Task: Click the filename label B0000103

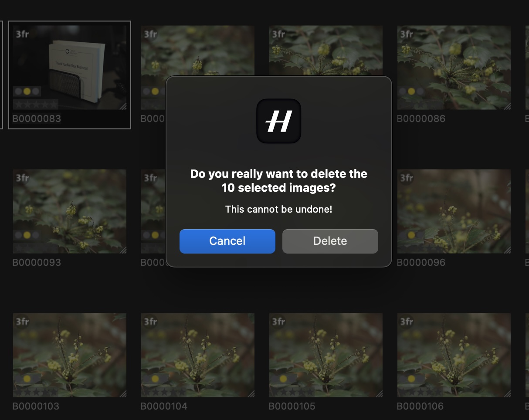Action: [x=36, y=406]
